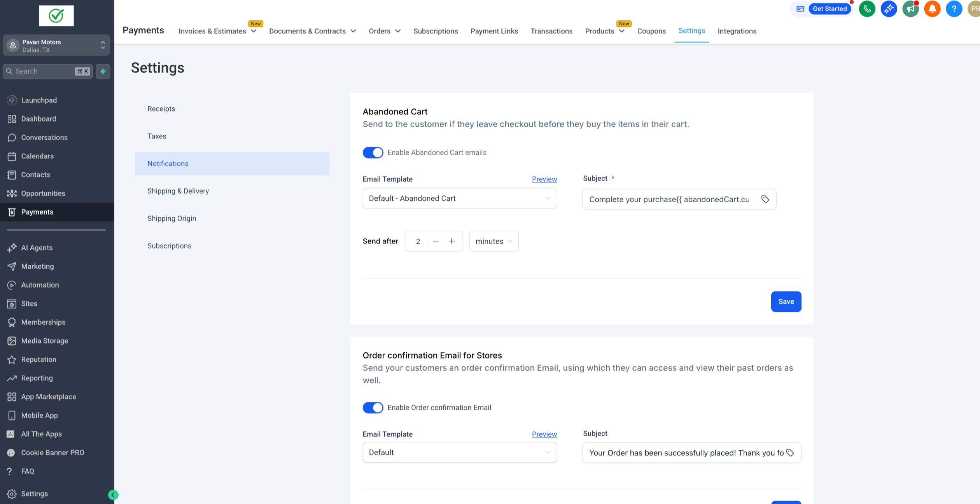Screen dimensions: 980x504
Task: Expand the minutes unit dropdown
Action: pyautogui.click(x=493, y=241)
